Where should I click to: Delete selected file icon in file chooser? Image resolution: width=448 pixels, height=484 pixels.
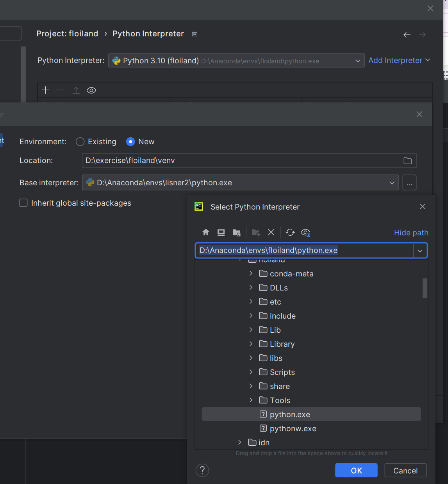click(271, 232)
